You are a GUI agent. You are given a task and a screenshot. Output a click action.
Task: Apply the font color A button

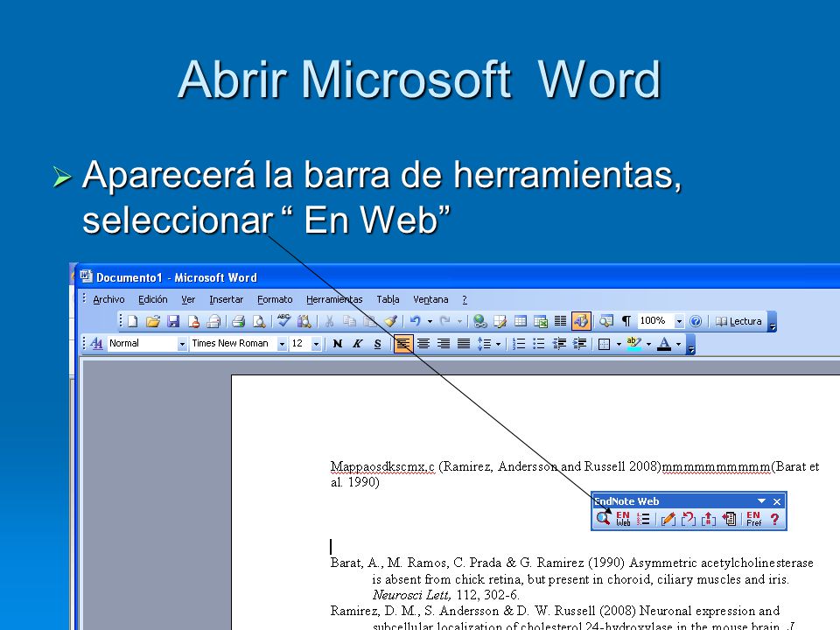pyautogui.click(x=664, y=343)
